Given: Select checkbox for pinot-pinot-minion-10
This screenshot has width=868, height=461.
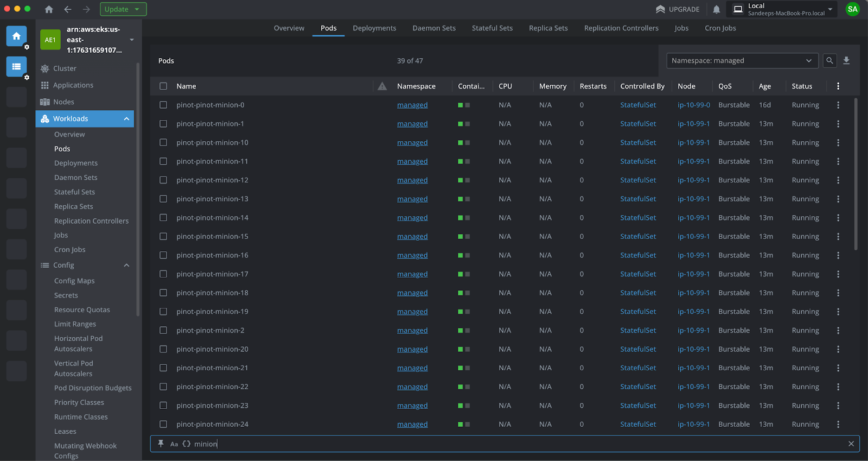Looking at the screenshot, I should tap(163, 143).
